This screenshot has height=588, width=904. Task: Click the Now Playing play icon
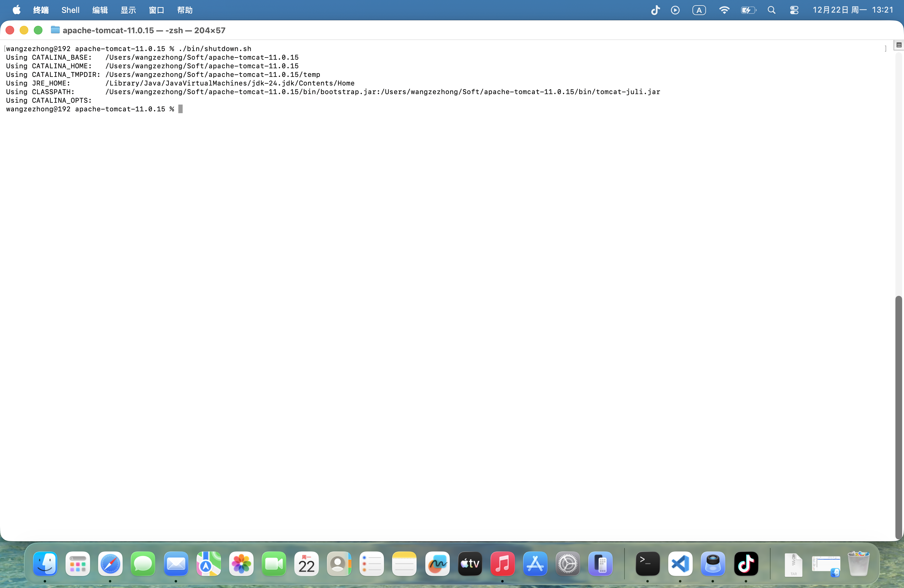click(675, 10)
